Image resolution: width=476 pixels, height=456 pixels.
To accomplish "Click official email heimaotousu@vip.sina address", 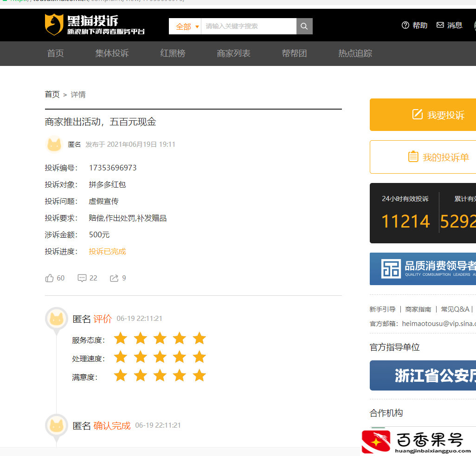I will (439, 324).
